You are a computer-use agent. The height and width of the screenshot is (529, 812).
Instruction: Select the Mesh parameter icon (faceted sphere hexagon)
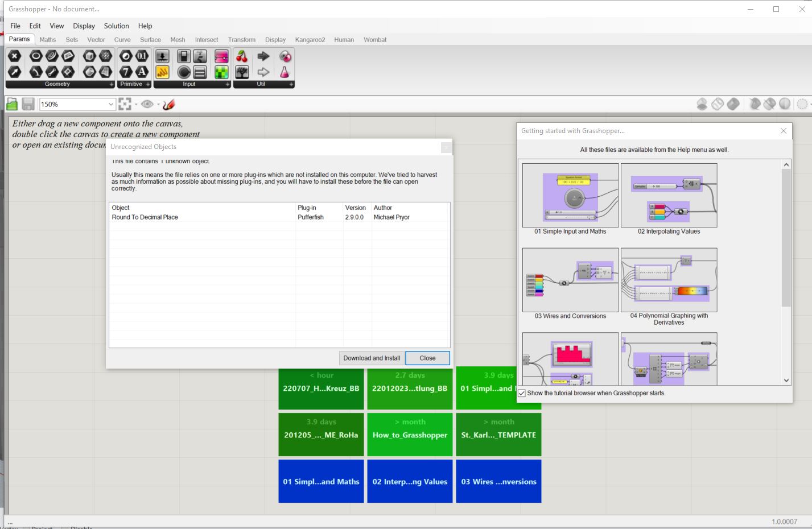(105, 56)
